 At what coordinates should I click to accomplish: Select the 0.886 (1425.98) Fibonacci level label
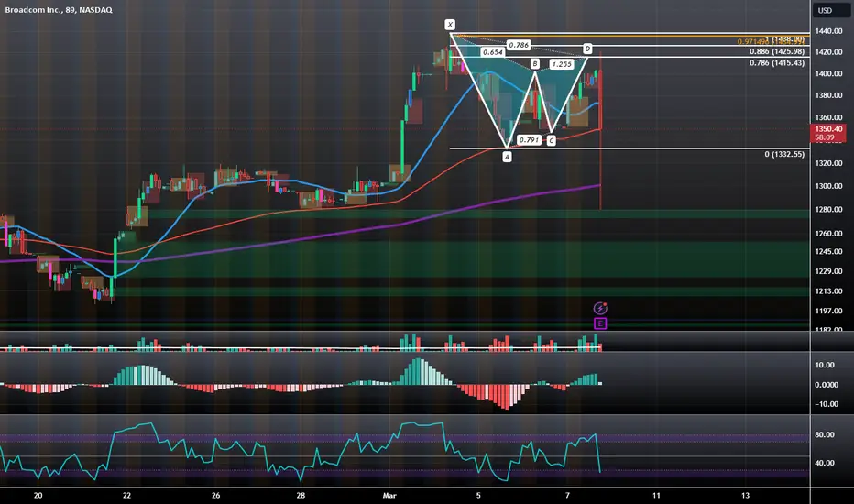pos(777,51)
